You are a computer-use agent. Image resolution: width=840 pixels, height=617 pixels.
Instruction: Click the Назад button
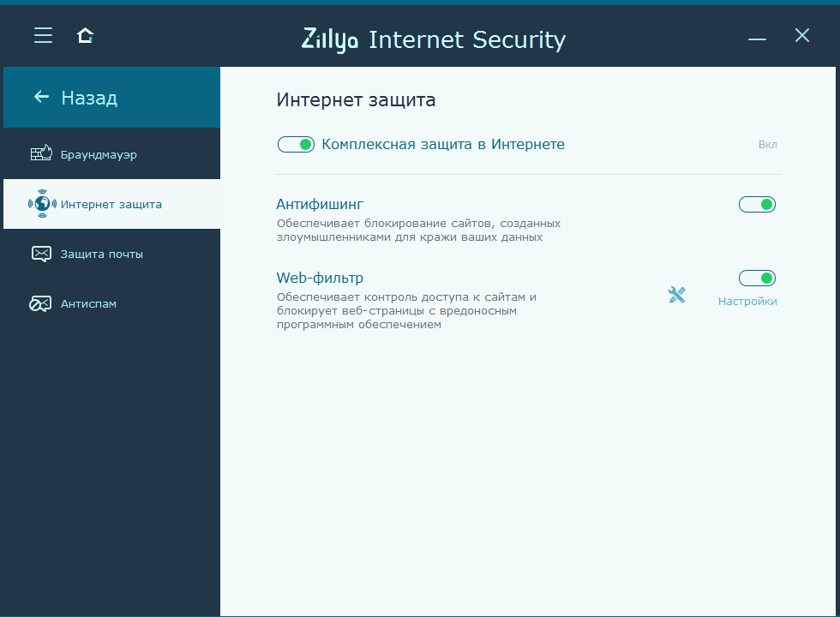[89, 98]
